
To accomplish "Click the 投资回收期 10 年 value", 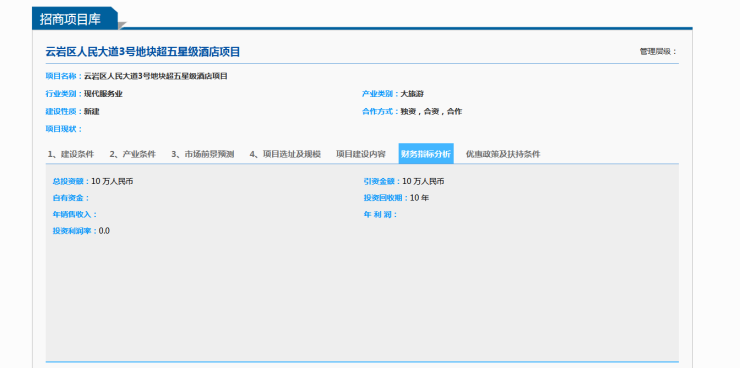I will [419, 198].
